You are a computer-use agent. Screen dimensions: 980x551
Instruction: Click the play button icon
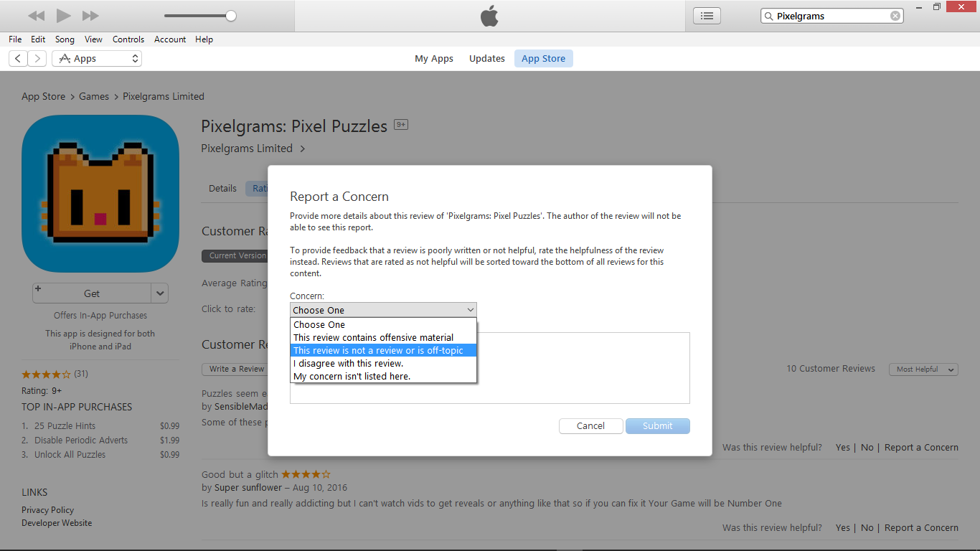pos(63,16)
